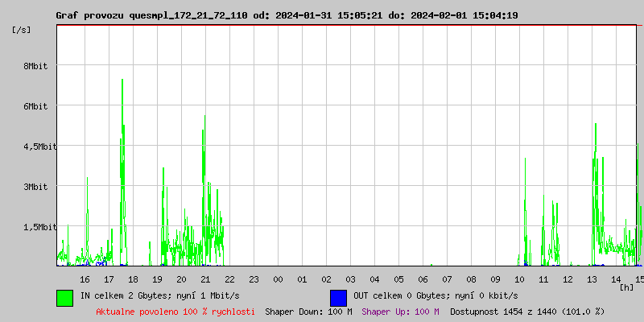
Task: Click hour 10 on the time axis
Action: 519,279
